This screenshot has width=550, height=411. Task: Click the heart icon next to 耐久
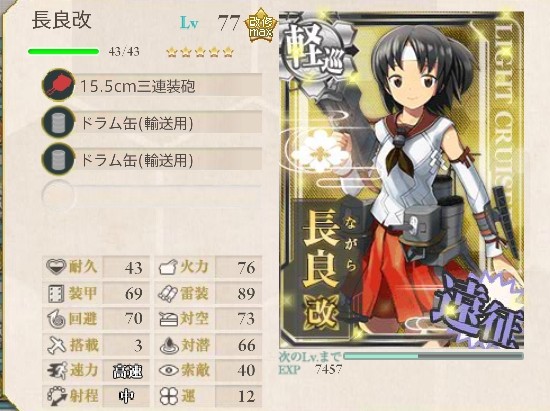point(56,267)
